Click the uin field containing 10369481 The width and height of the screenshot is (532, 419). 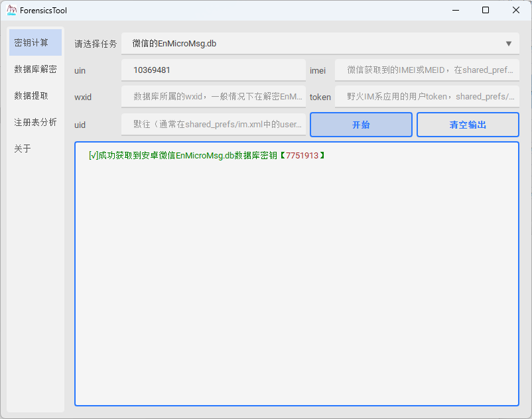pos(213,70)
